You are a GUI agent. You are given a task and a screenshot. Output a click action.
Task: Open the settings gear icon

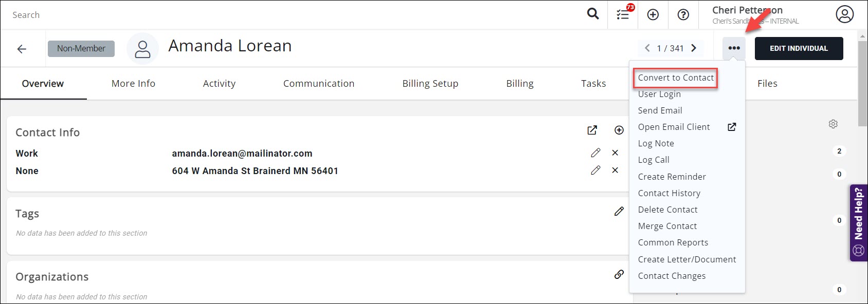(x=833, y=124)
